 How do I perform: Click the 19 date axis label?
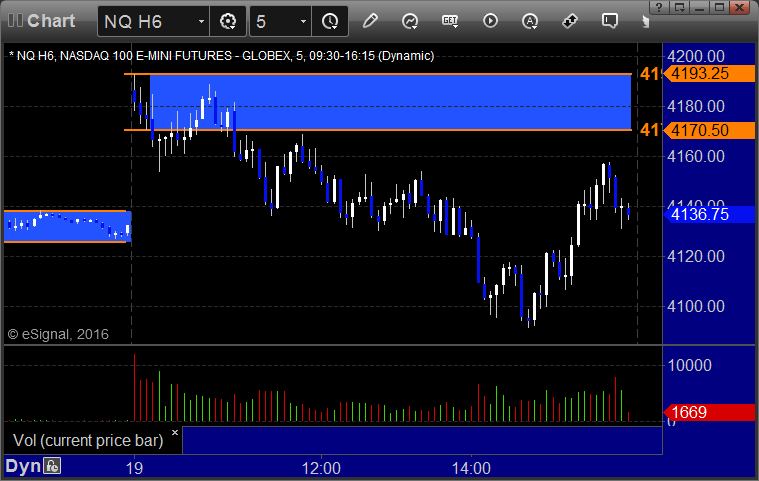[x=134, y=468]
